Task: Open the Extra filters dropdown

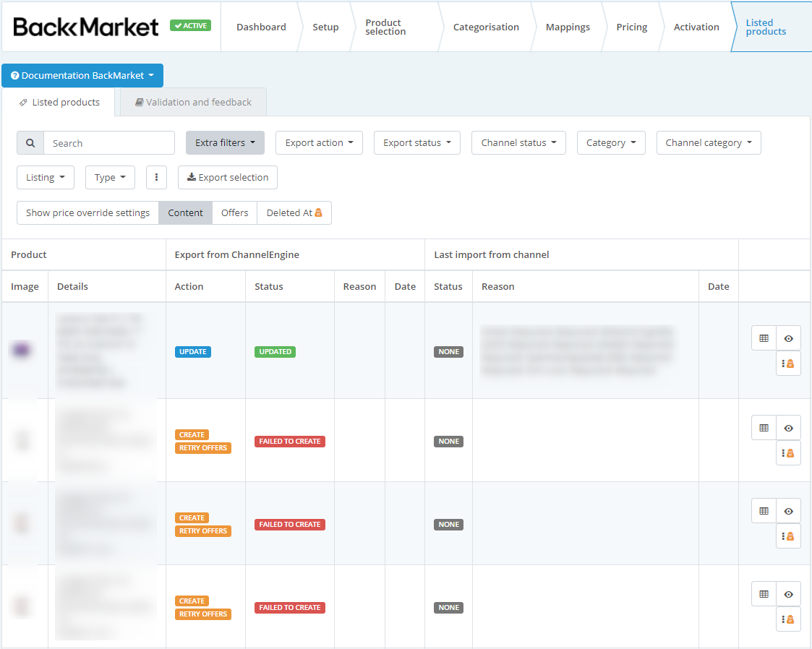Action: [x=225, y=142]
